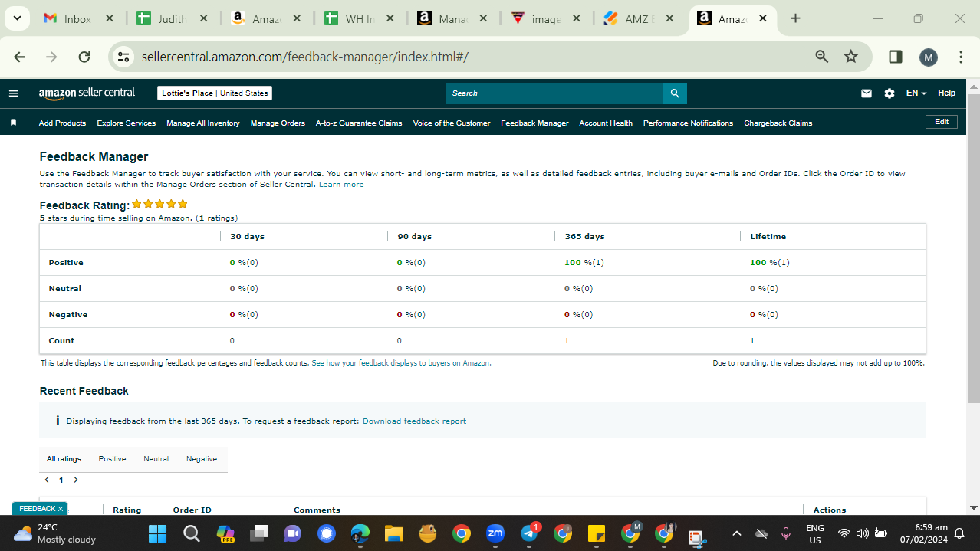Click the Help link in header

tap(947, 93)
